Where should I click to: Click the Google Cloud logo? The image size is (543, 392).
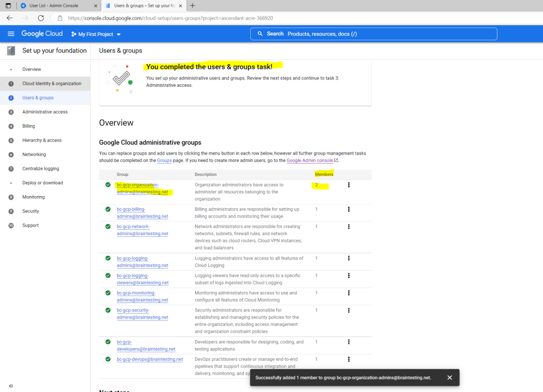[x=42, y=34]
